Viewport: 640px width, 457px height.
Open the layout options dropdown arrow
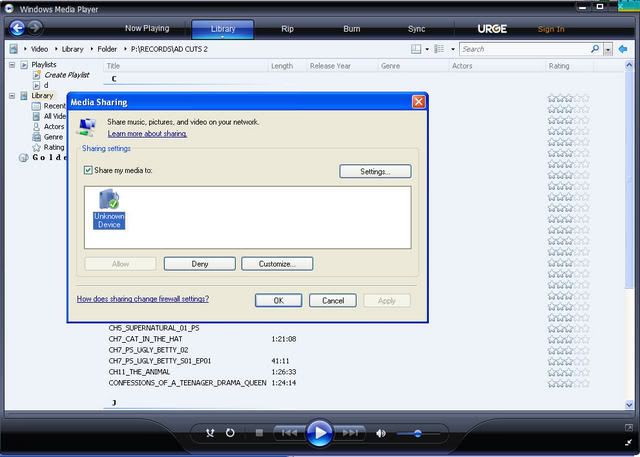427,49
